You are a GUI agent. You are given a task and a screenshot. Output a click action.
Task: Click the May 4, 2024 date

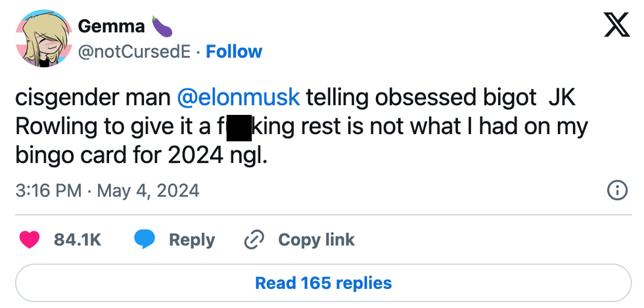pos(148,190)
